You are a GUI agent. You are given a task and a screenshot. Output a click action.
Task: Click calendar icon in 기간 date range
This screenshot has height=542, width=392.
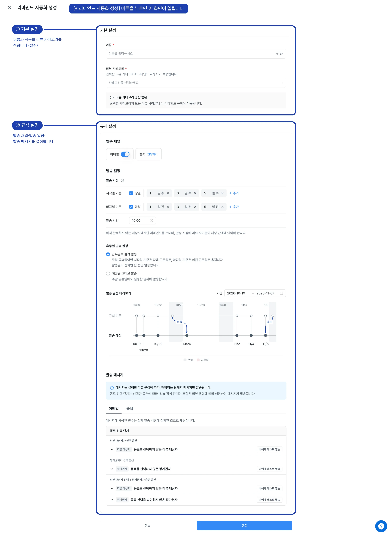[x=281, y=293]
